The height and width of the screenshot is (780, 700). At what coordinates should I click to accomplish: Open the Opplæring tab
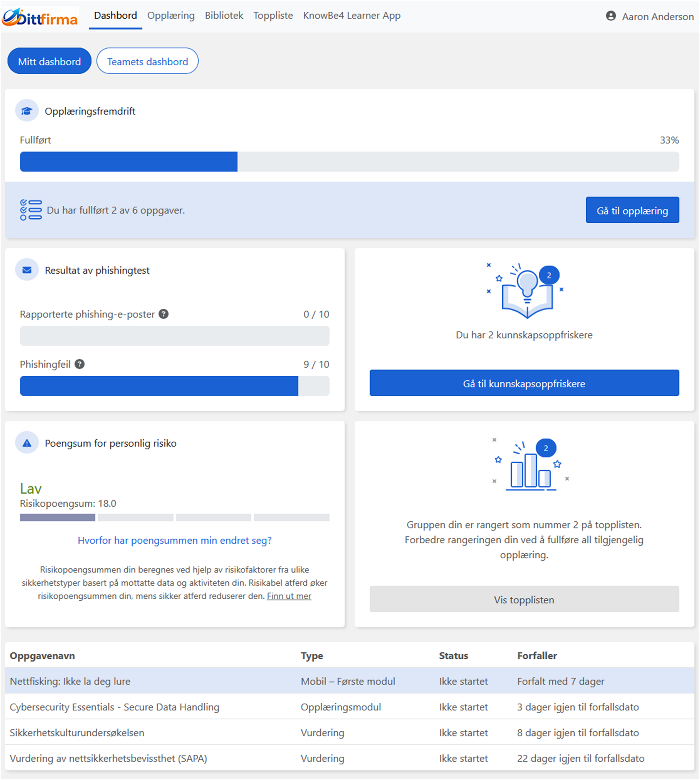pos(170,16)
